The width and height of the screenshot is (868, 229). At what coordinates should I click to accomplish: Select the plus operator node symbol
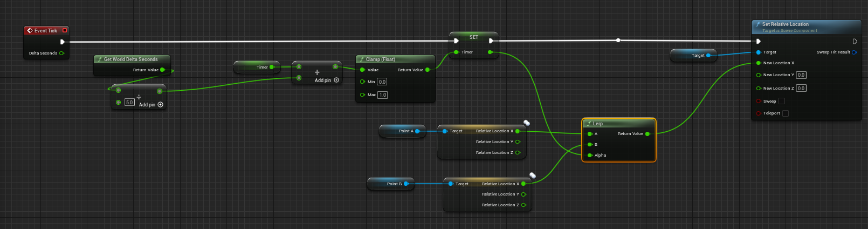tap(317, 72)
